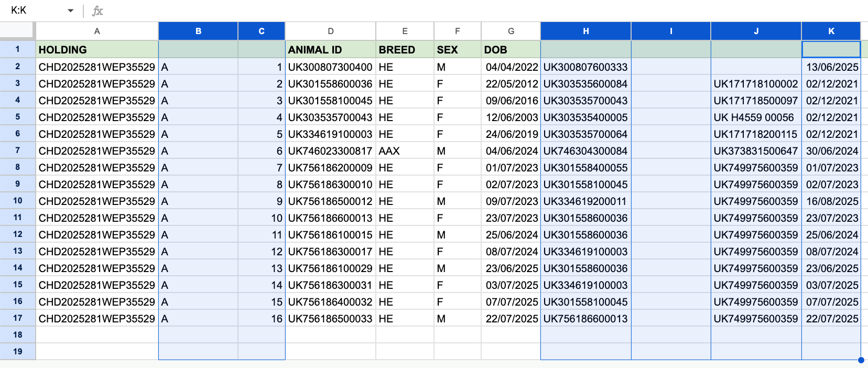Select active cell K1
Viewport: 868px width, 368px height.
tap(831, 49)
